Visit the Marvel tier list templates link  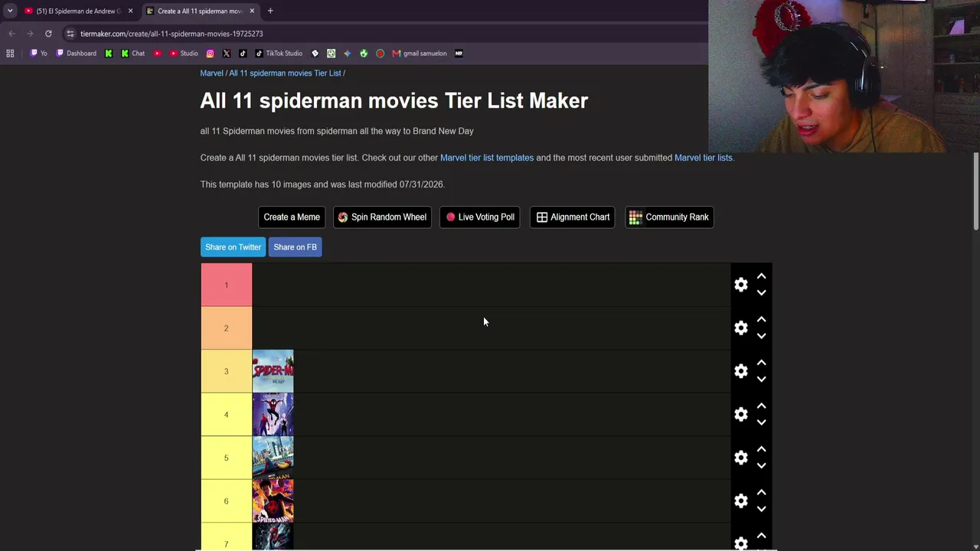tap(487, 158)
